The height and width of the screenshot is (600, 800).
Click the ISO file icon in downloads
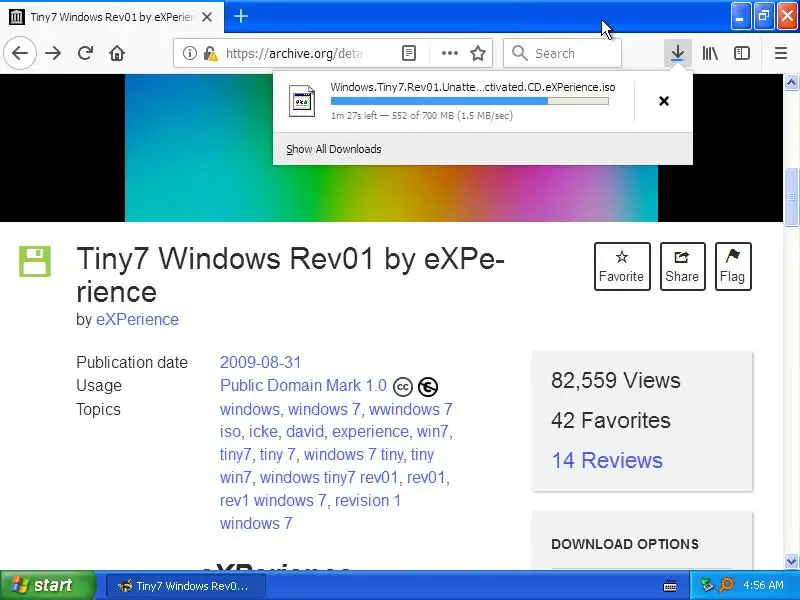[x=302, y=101]
